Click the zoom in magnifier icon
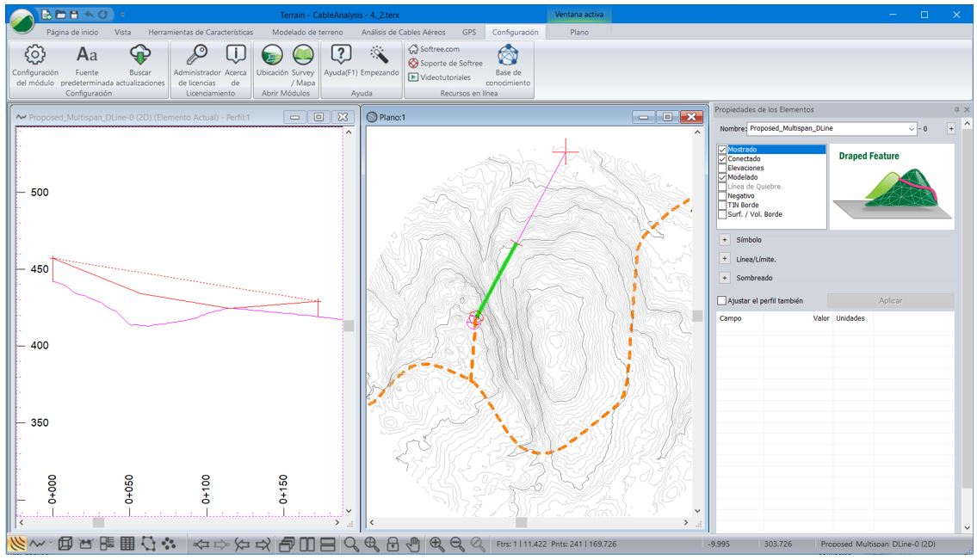Image resolution: width=977 pixels, height=560 pixels. tap(436, 544)
